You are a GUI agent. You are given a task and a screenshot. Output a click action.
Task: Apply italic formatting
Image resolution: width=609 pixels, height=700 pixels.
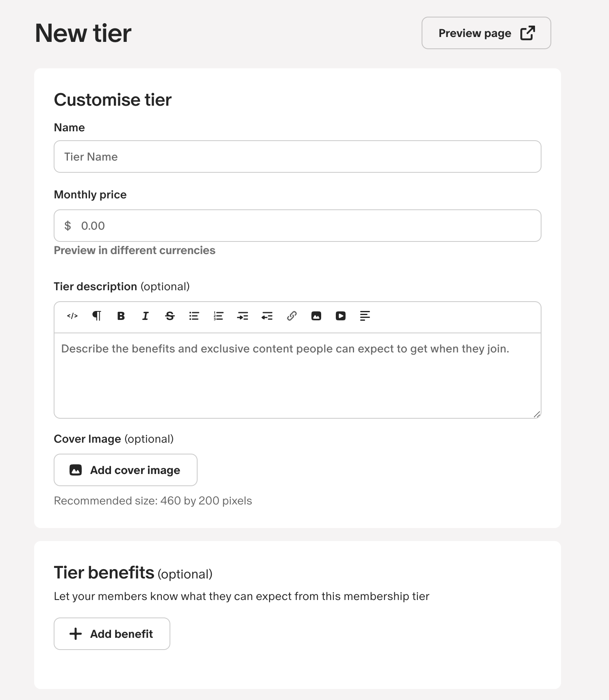(145, 316)
